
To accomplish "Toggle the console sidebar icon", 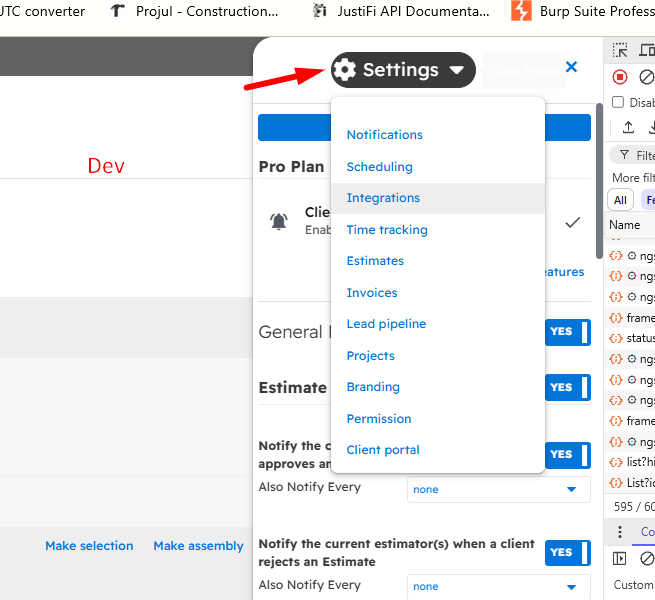I will (619, 558).
